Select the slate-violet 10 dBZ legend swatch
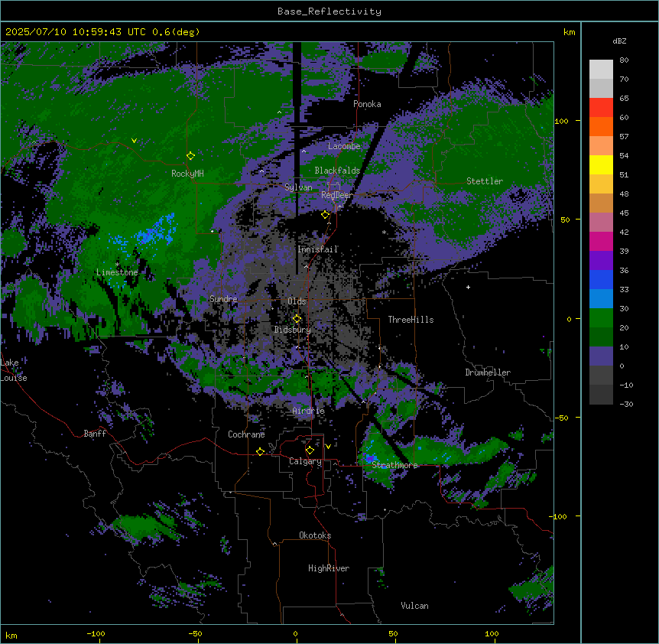This screenshot has width=659, height=644. [x=601, y=356]
